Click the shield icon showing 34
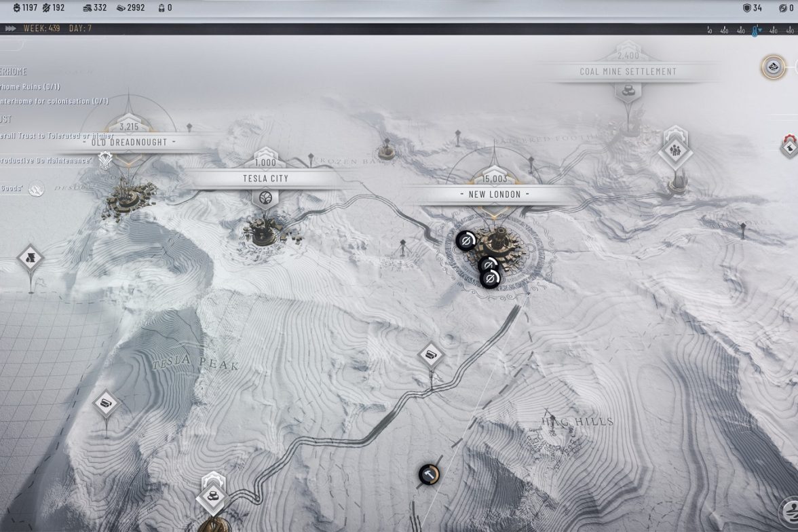 [746, 7]
